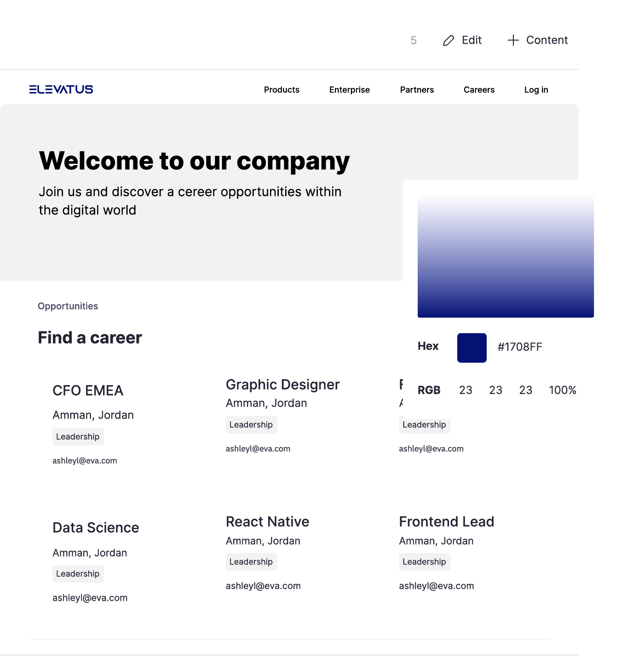Open the Frontend Lead job posting
The width and height of the screenshot is (644, 656).
[x=446, y=522]
